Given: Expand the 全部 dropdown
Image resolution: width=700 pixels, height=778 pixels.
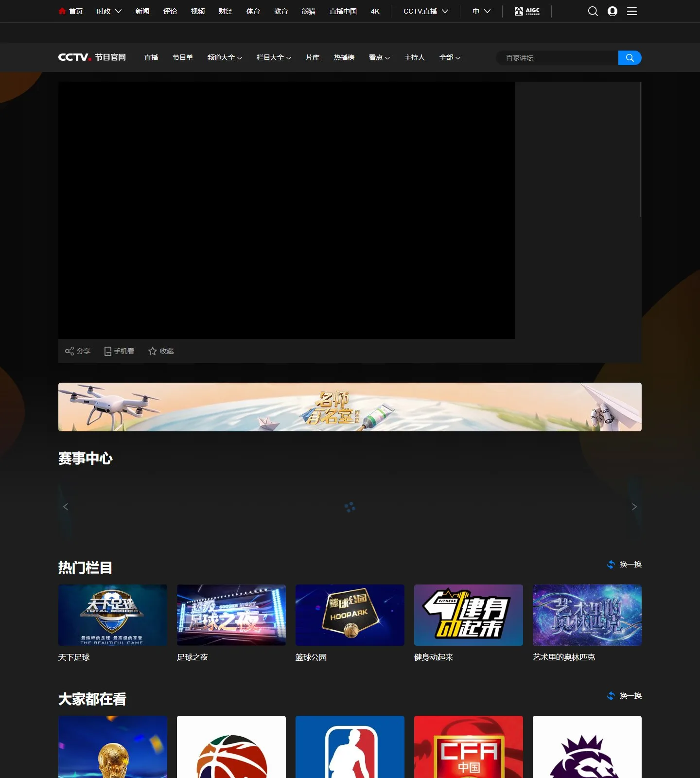Looking at the screenshot, I should pyautogui.click(x=450, y=57).
